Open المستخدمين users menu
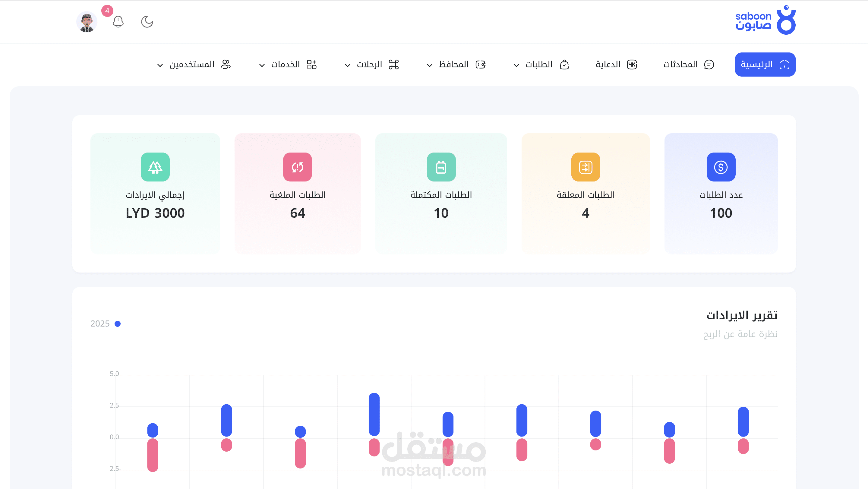 click(x=194, y=65)
